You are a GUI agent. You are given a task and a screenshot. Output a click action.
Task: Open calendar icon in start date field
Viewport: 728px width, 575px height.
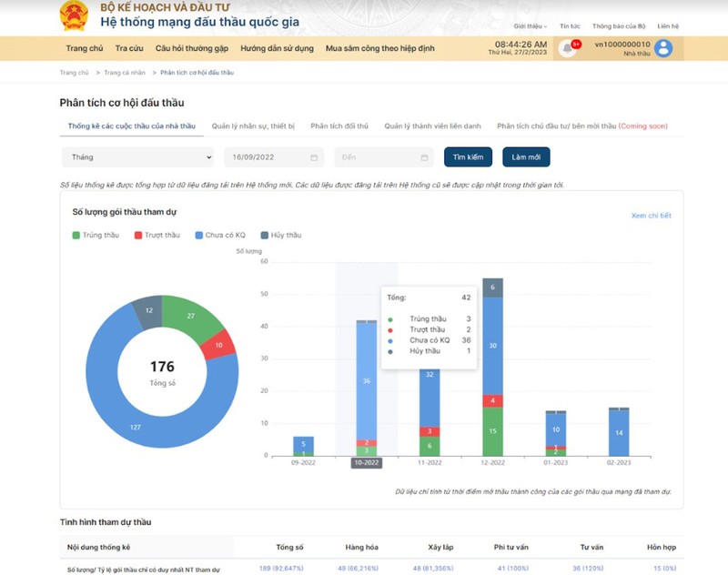[x=314, y=157]
